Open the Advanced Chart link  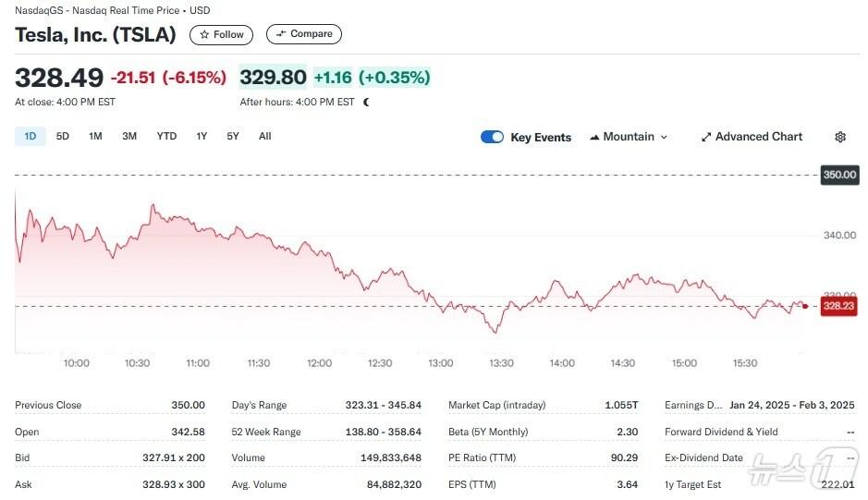(758, 137)
